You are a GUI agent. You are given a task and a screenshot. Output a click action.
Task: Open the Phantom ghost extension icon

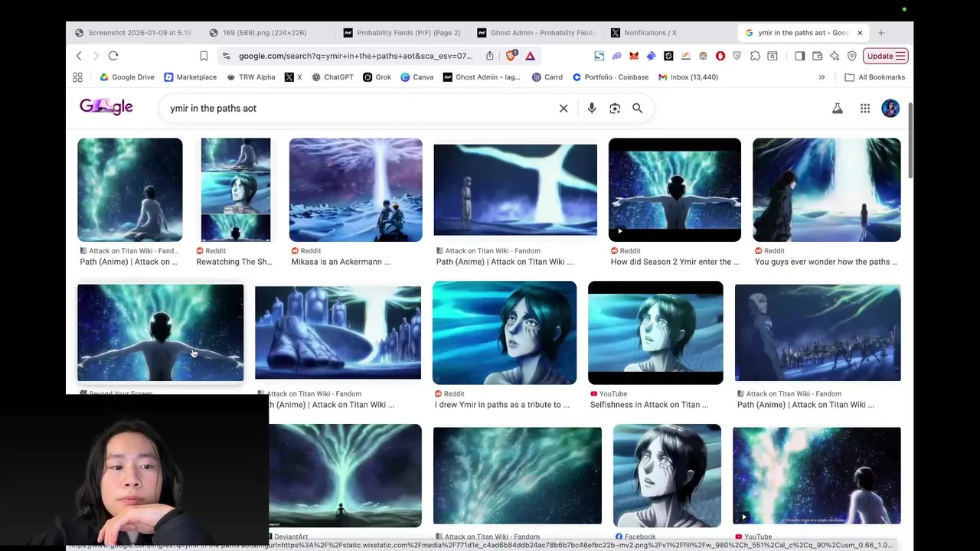(x=616, y=56)
